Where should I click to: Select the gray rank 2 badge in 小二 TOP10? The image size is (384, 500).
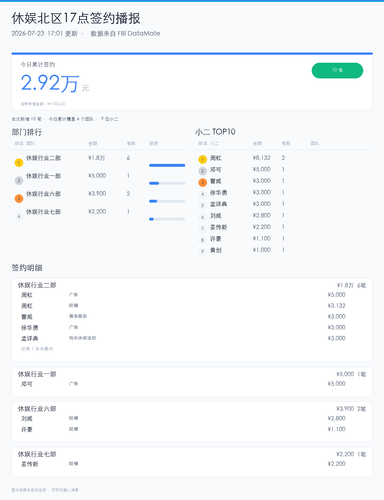[x=202, y=171]
